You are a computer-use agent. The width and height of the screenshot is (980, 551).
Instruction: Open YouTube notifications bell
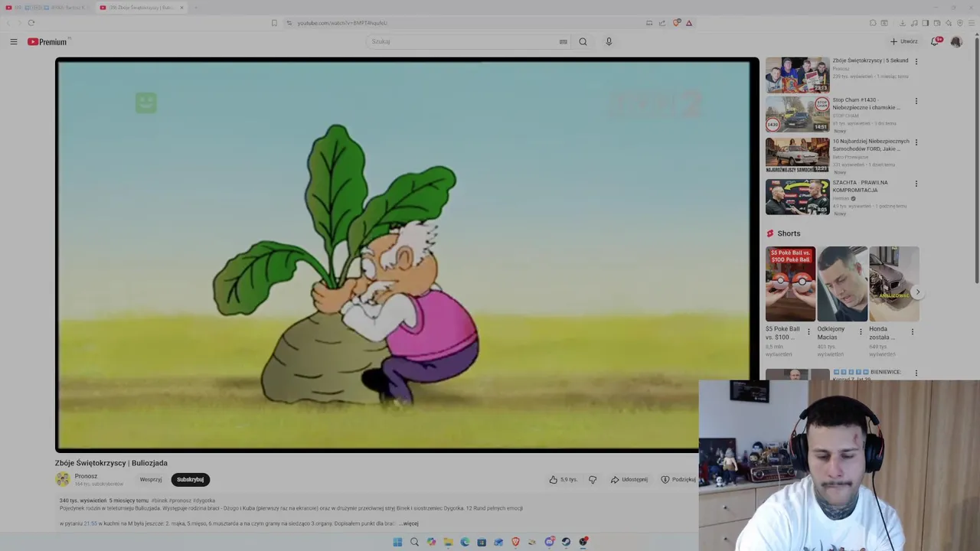935,42
